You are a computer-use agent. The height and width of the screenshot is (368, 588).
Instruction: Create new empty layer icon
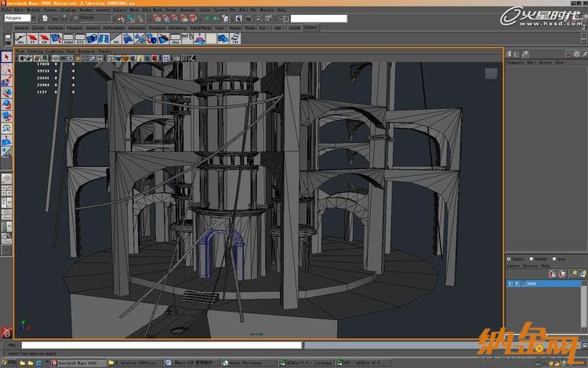(x=575, y=274)
